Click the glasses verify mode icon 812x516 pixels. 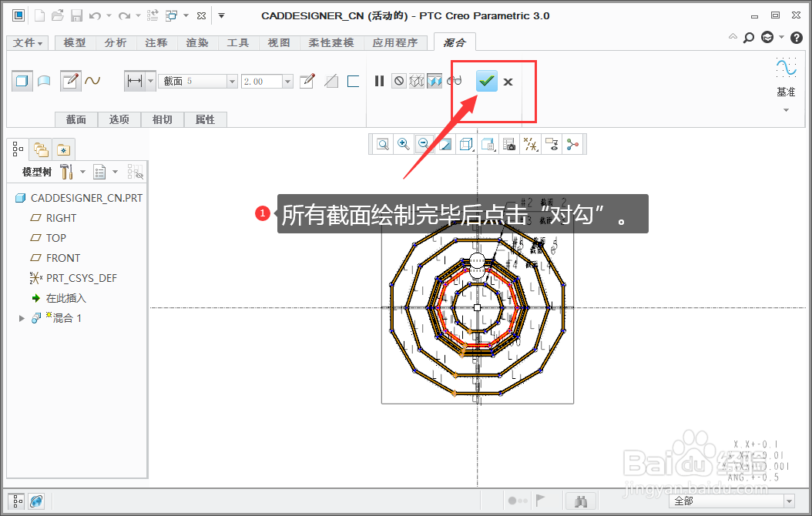tap(454, 80)
